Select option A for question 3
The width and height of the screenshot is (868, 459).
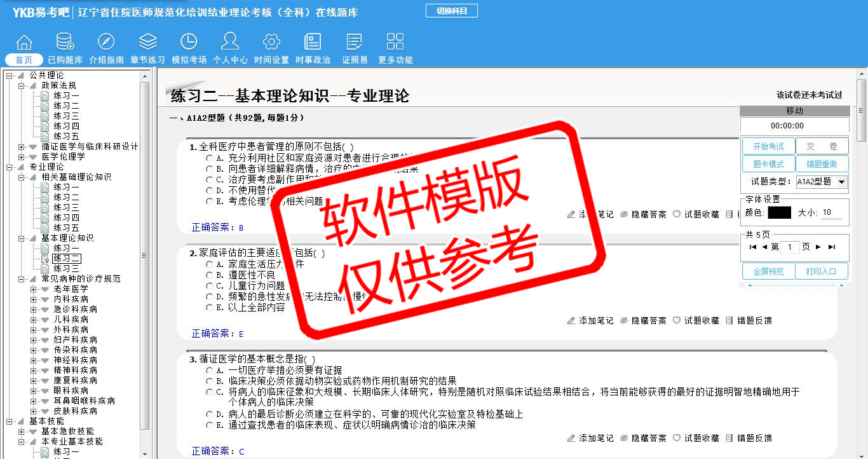coord(210,370)
